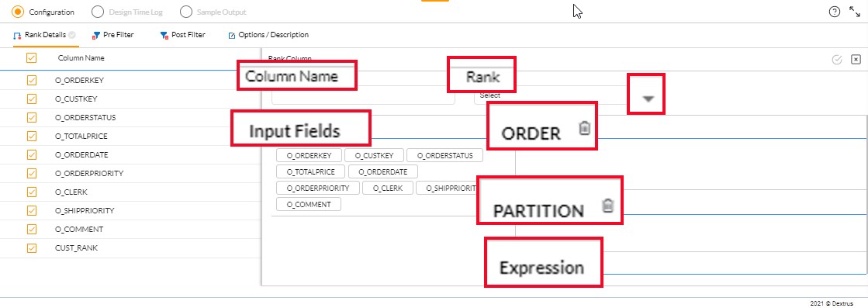
Task: Click the O_ORDERKEY input field chip
Action: click(x=309, y=156)
